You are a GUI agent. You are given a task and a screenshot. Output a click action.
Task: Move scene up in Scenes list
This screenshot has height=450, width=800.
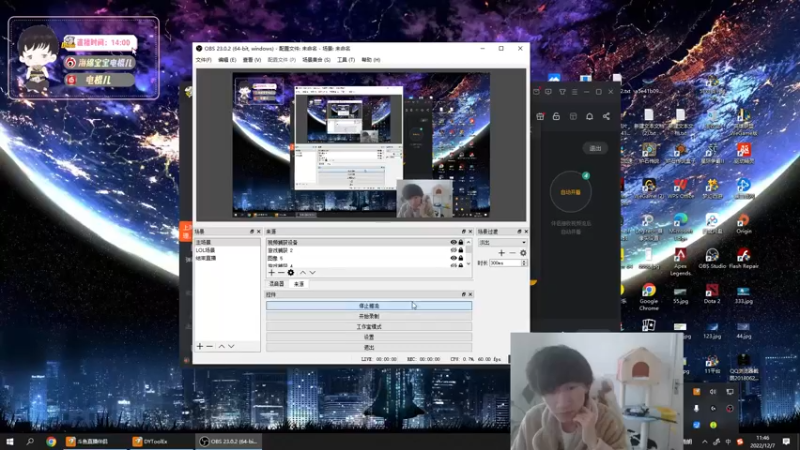(x=221, y=346)
